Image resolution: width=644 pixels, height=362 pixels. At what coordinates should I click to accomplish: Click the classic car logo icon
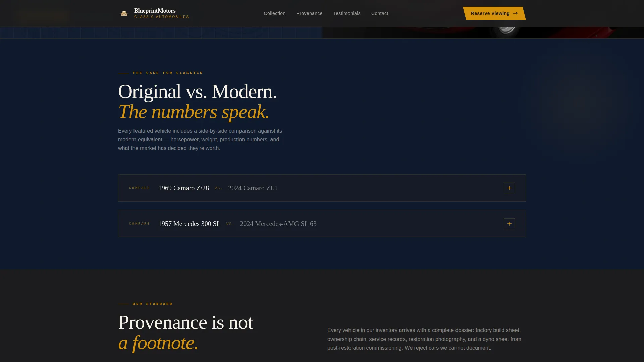click(x=124, y=13)
